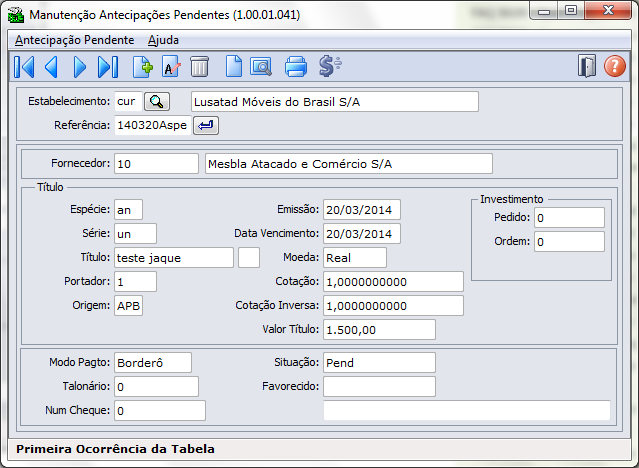This screenshot has width=639, height=468.
Task: Go to the first record
Action: click(x=24, y=67)
